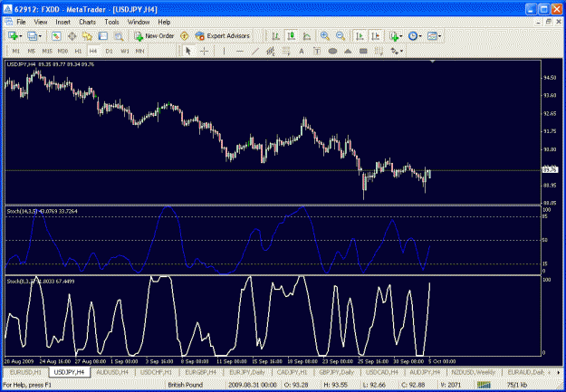Screen dimensions: 566x392
Task: Select the Fibonacci Retracement tool
Action: click(x=286, y=52)
